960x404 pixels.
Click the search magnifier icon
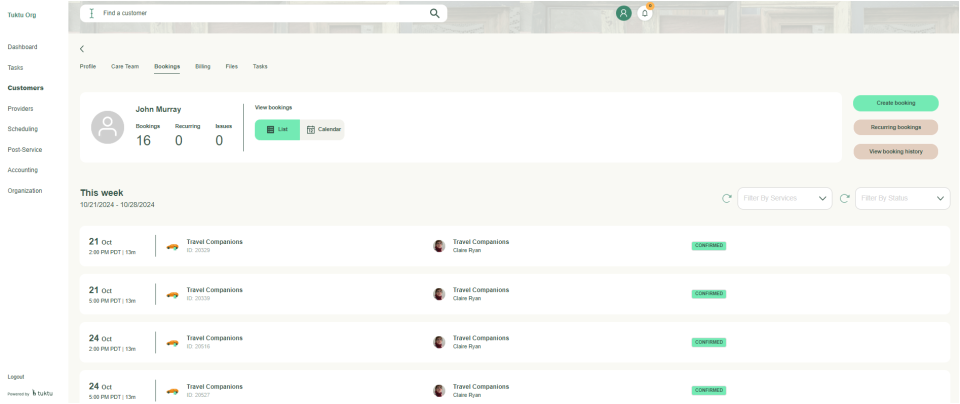pyautogui.click(x=435, y=14)
